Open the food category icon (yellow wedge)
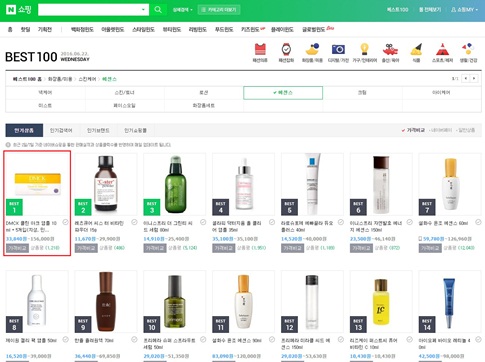 [416, 49]
